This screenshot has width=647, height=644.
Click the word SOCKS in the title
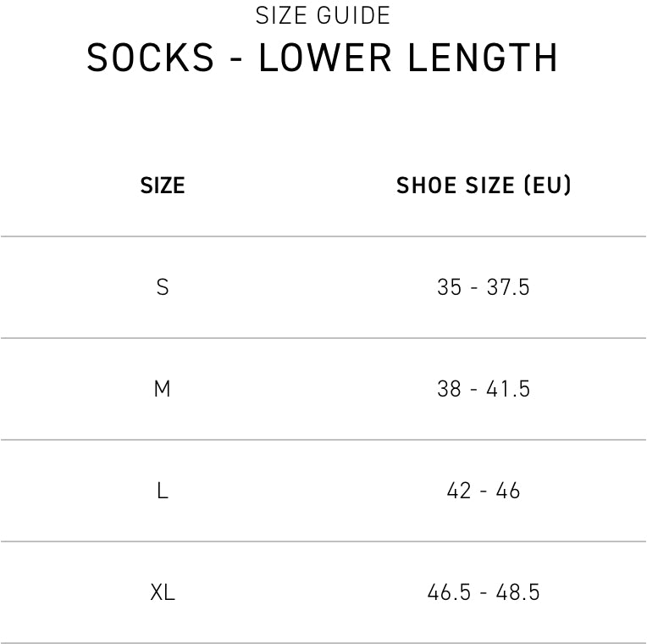pyautogui.click(x=151, y=58)
